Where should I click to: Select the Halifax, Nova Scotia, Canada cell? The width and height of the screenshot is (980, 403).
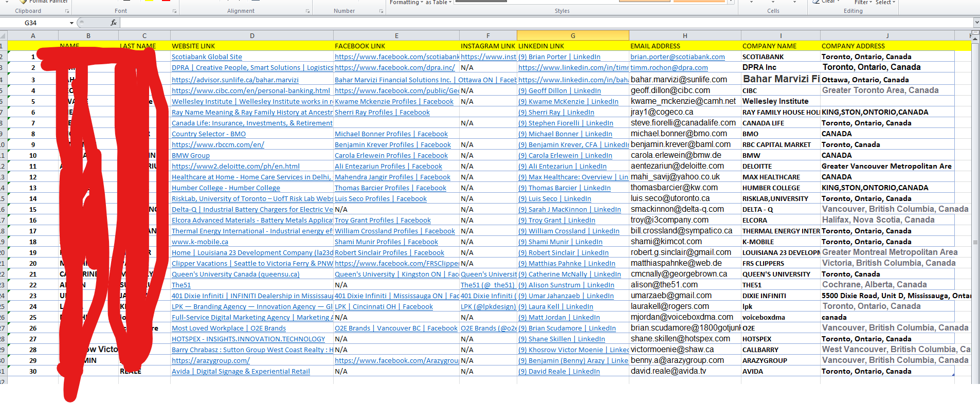point(887,220)
